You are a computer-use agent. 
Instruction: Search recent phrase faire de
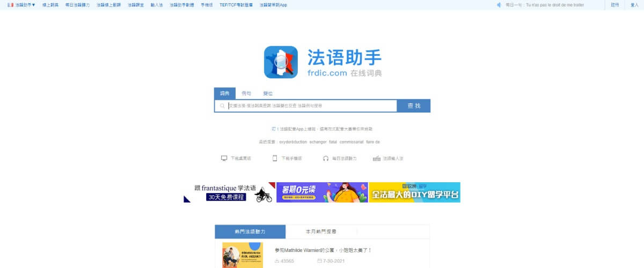pos(373,142)
